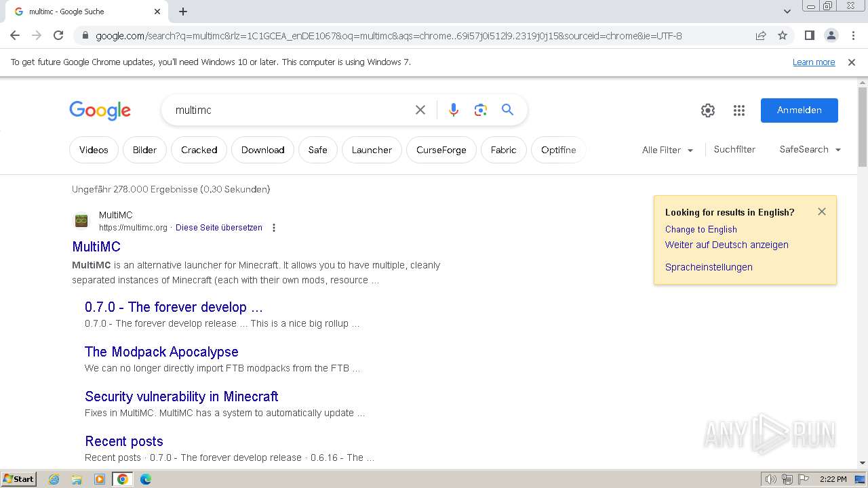Click the forward navigation arrow
Image resolution: width=868 pixels, height=488 pixels.
point(37,35)
